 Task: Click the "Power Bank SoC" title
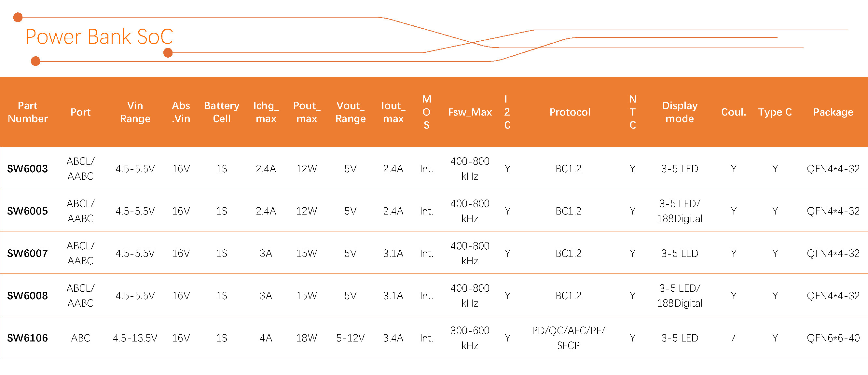pyautogui.click(x=99, y=37)
